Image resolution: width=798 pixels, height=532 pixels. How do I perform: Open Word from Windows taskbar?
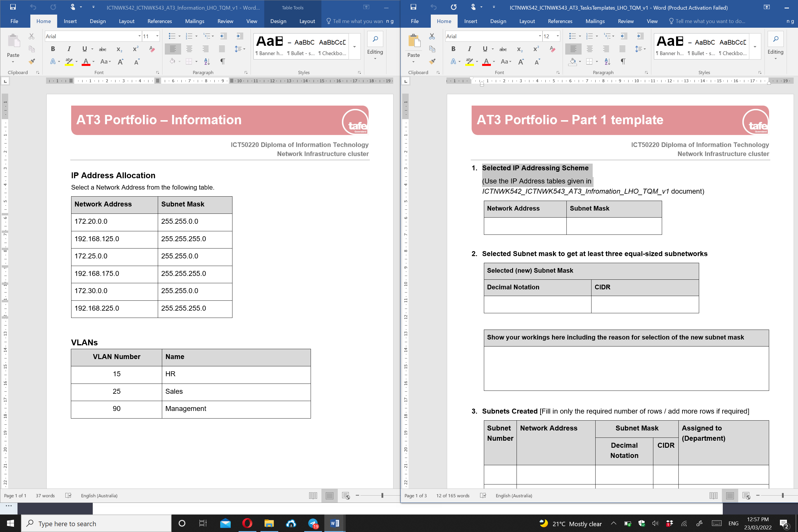pyautogui.click(x=335, y=523)
